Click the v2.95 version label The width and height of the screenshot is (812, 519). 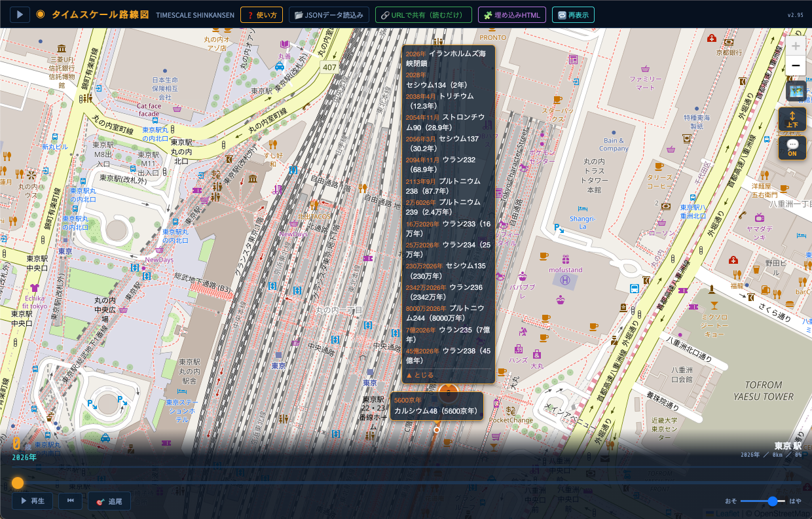pyautogui.click(x=794, y=15)
